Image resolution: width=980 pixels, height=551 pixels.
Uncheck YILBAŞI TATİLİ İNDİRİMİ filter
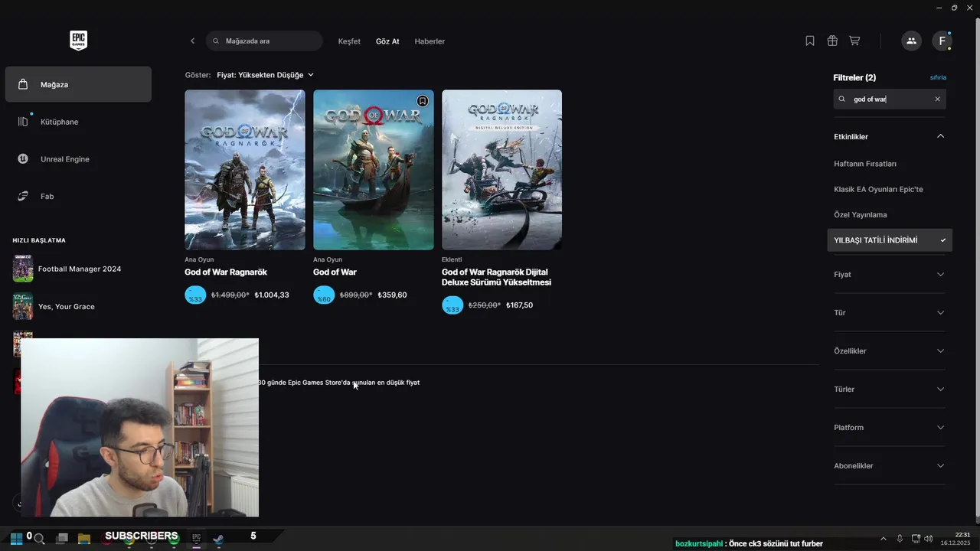pos(890,240)
